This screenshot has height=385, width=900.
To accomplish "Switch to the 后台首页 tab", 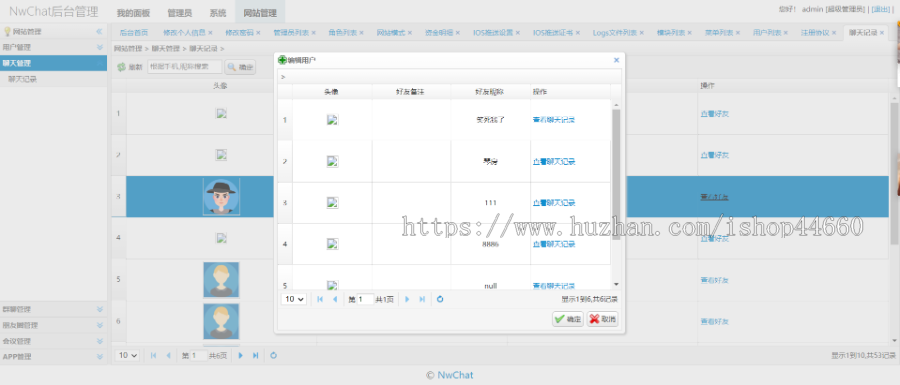I will coord(134,33).
